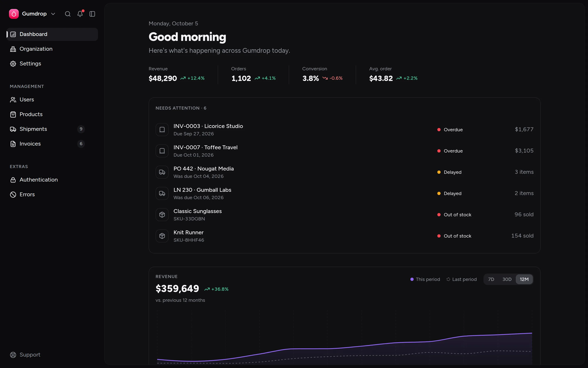Click the Invoices document icon

point(13,144)
